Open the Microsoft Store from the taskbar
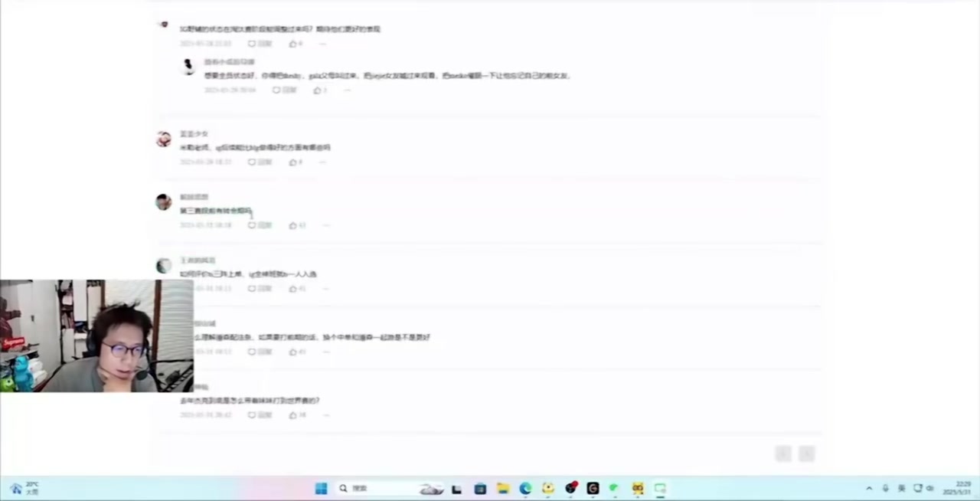Image resolution: width=980 pixels, height=501 pixels. (479, 488)
